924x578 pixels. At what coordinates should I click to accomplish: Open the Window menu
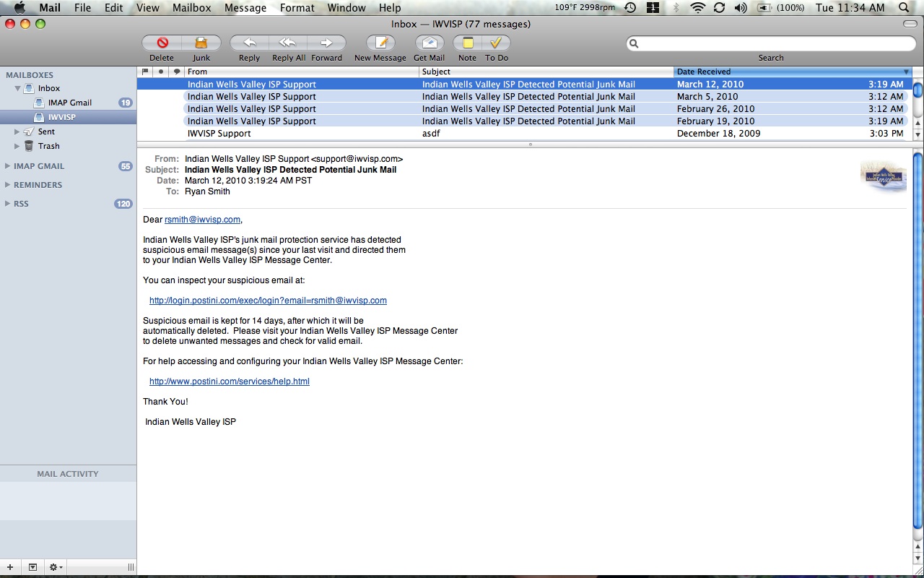346,8
